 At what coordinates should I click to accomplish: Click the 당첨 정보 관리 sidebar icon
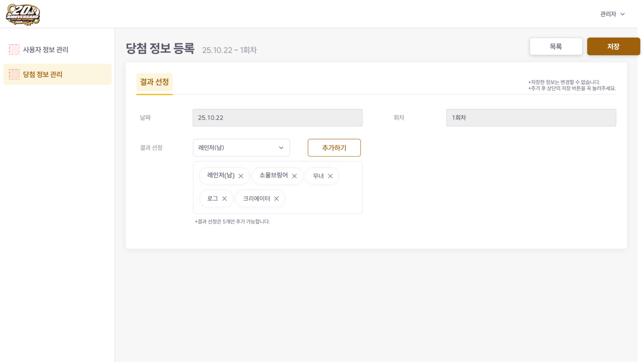(x=14, y=75)
